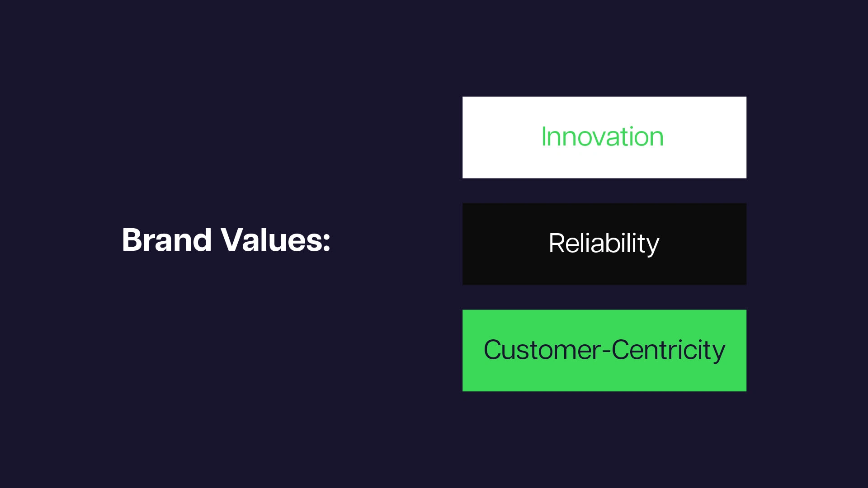The image size is (868, 488).
Task: Click the "Brand Values:" heading
Action: pyautogui.click(x=226, y=240)
